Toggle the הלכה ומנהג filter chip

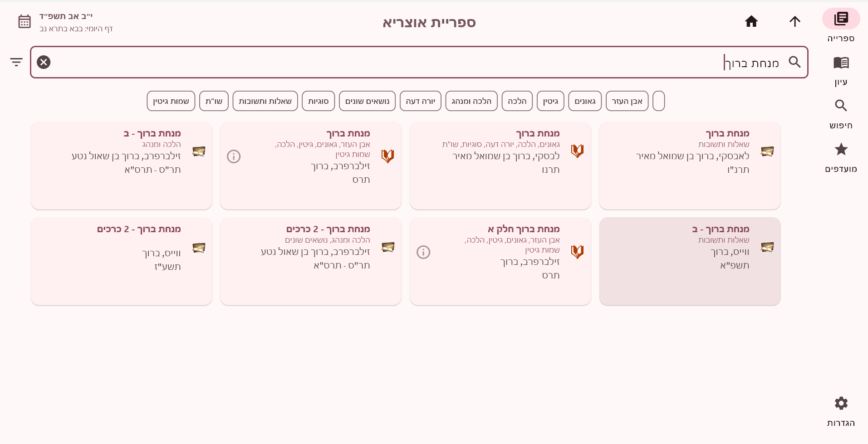(471, 101)
